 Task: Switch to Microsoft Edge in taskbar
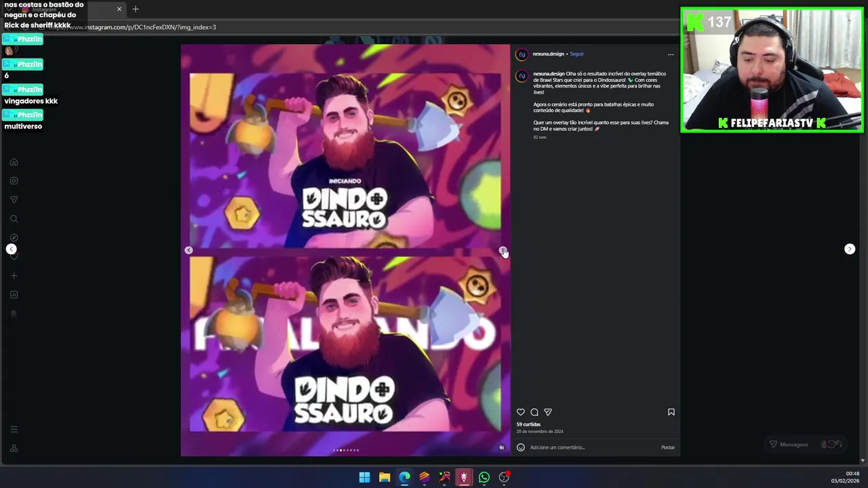click(404, 477)
